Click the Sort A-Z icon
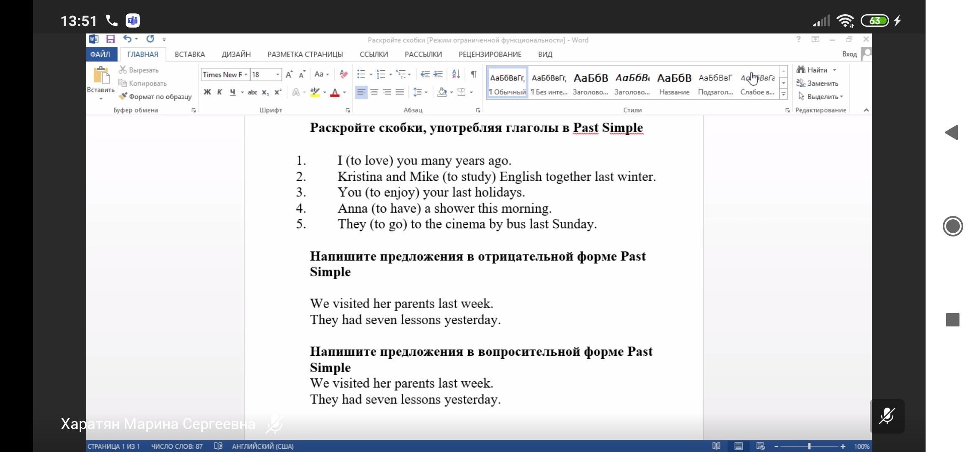 [456, 74]
